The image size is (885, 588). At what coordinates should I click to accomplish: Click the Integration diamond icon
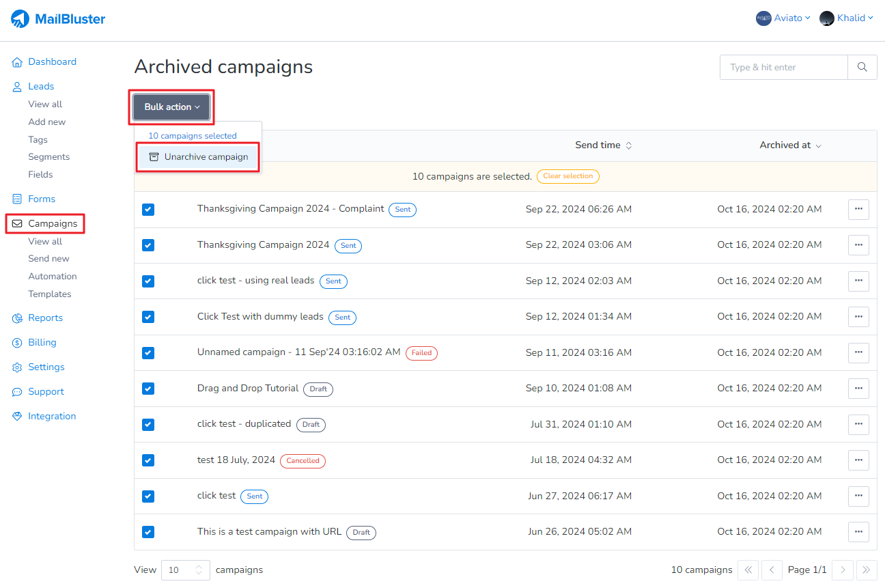(17, 417)
